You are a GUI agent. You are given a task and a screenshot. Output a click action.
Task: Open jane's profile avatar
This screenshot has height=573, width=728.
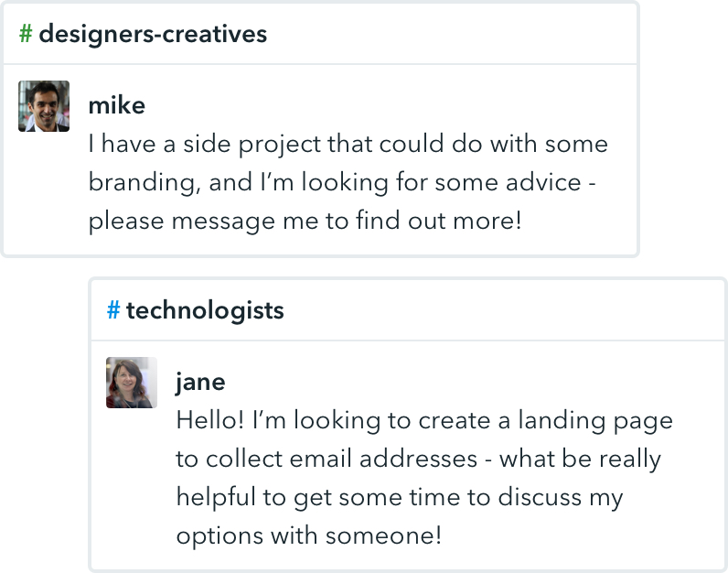tap(132, 383)
